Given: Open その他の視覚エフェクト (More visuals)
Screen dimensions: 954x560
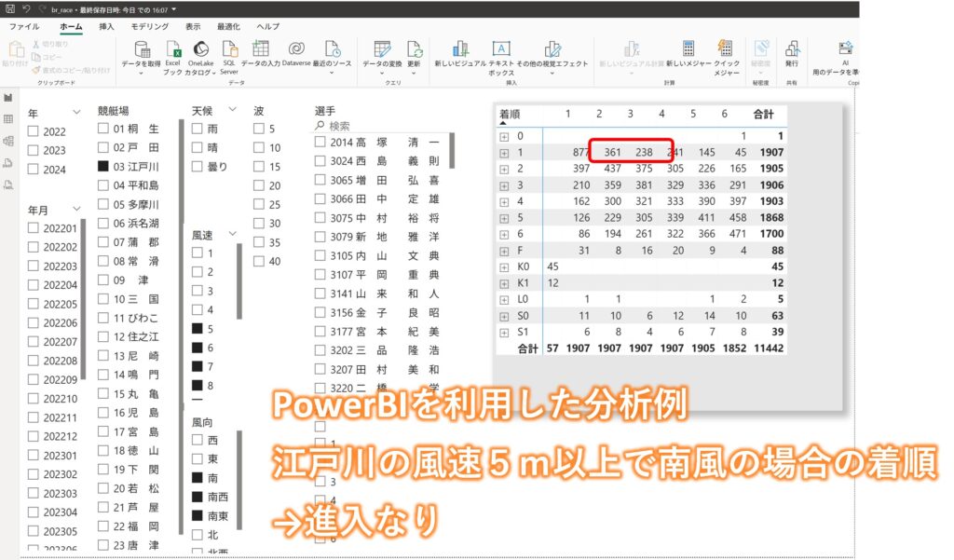Looking at the screenshot, I should (552, 58).
